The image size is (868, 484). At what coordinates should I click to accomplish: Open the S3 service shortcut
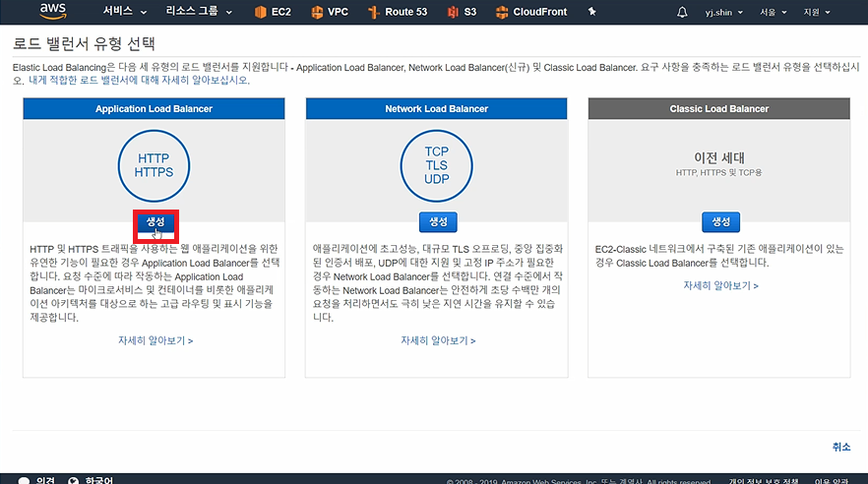[462, 12]
